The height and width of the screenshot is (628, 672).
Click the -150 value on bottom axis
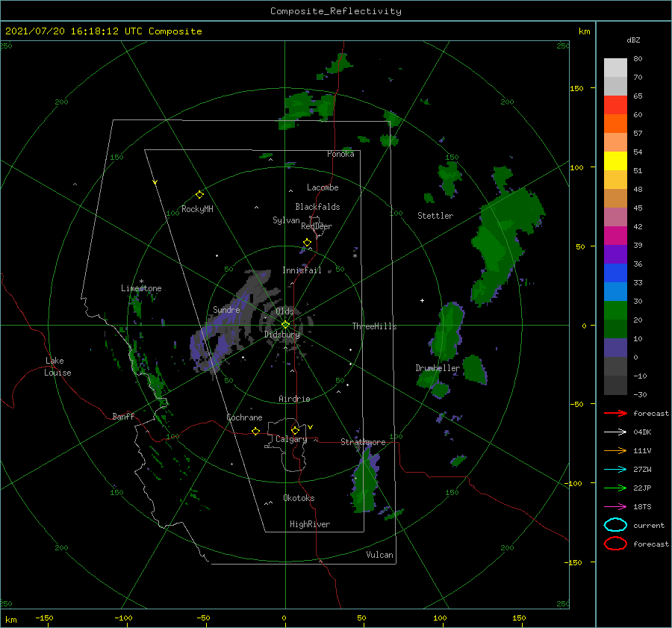(44, 618)
